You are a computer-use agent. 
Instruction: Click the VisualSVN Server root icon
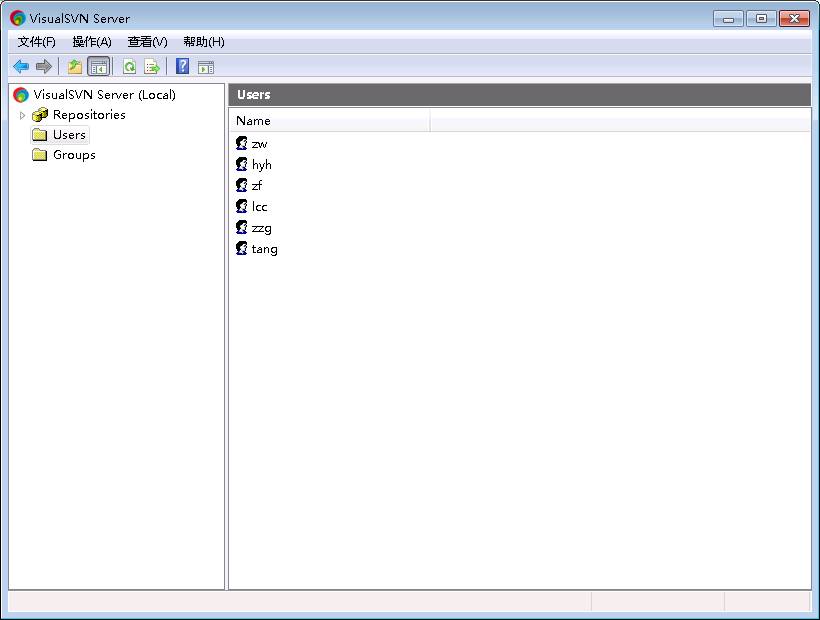coord(21,95)
